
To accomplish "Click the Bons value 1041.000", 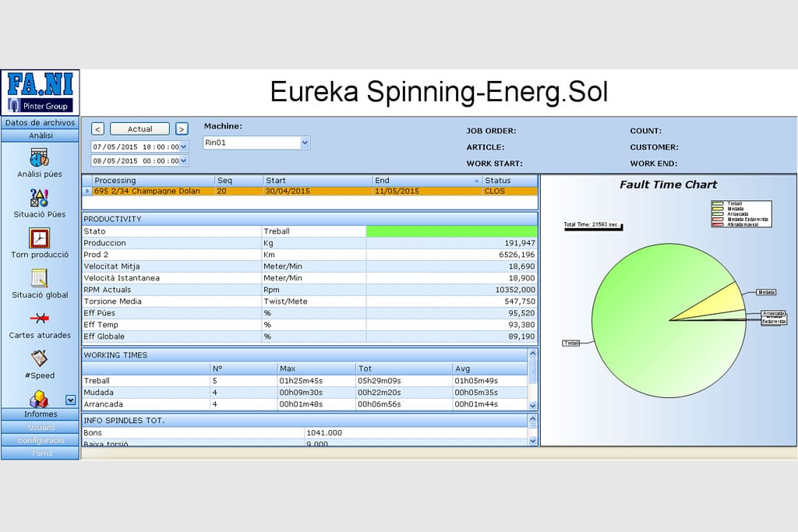I will click(x=324, y=433).
